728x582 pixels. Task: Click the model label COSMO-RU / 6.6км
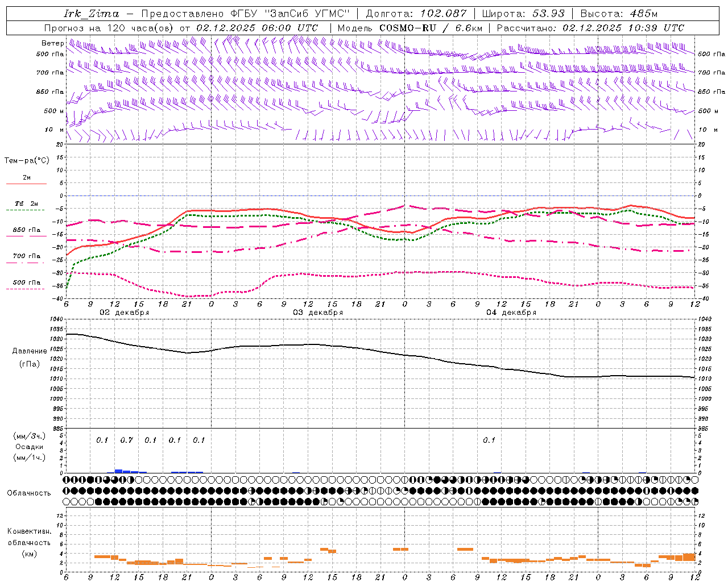431,27
